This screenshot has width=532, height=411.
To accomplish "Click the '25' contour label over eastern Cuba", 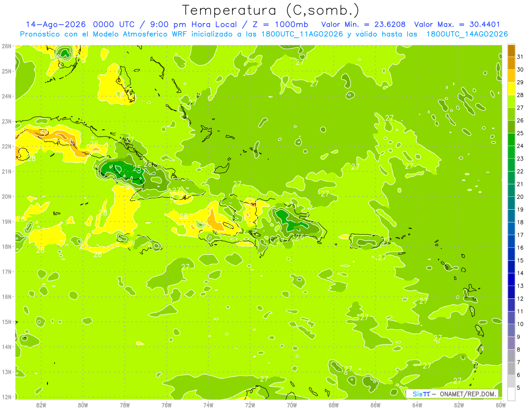I will pyautogui.click(x=137, y=168).
